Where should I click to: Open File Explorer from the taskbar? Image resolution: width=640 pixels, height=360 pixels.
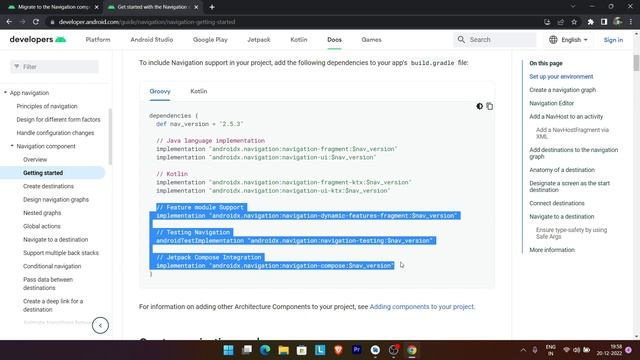click(x=283, y=350)
